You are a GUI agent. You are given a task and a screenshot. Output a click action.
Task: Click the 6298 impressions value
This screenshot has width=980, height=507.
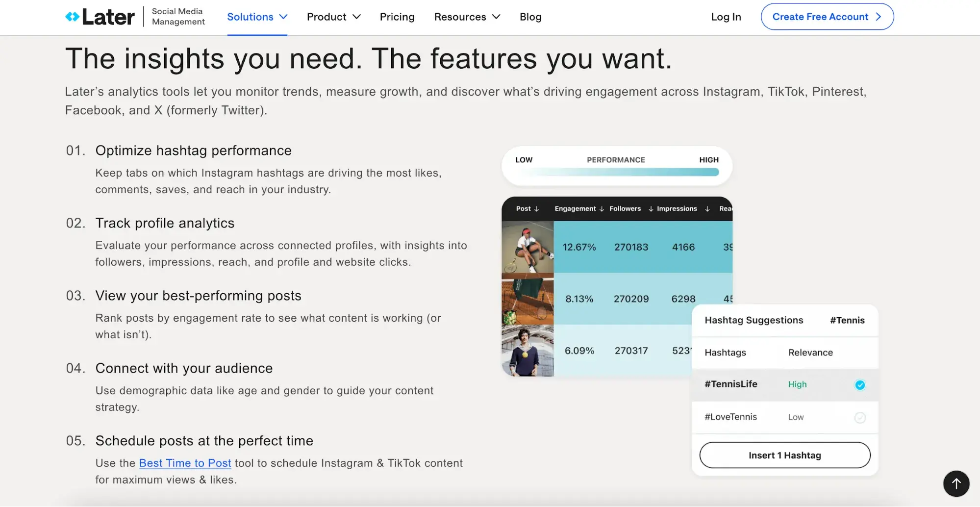click(x=683, y=299)
